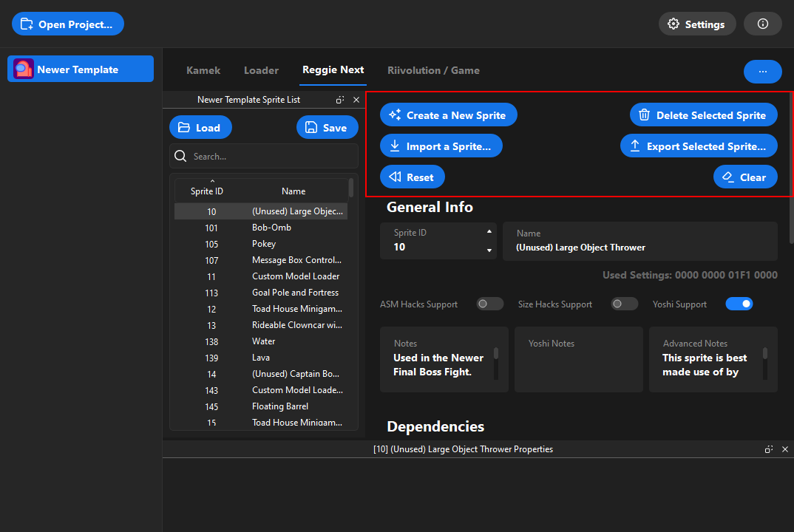794x532 pixels.
Task: Load a sprite list file
Action: pos(200,127)
